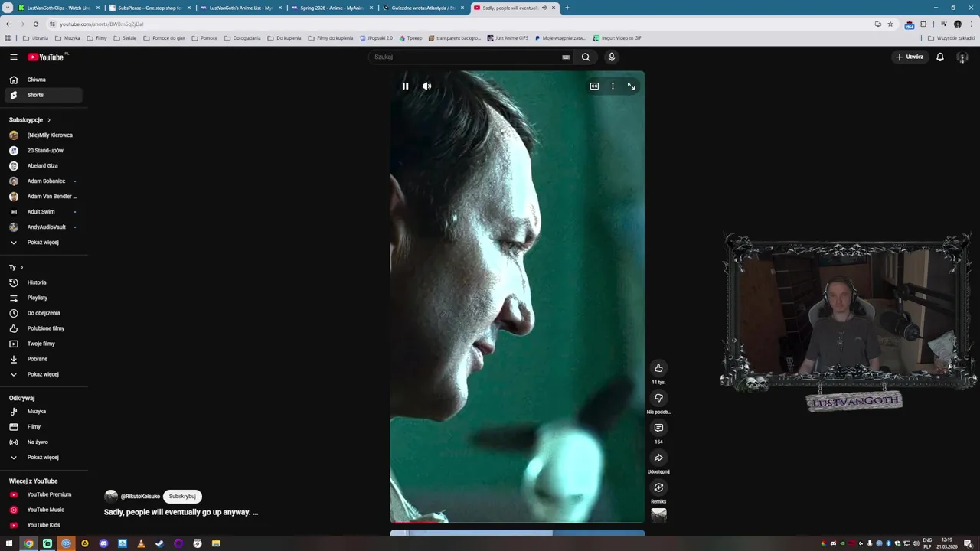Open the YouTube hamburger guide menu
Viewport: 980px width, 551px height.
point(13,57)
